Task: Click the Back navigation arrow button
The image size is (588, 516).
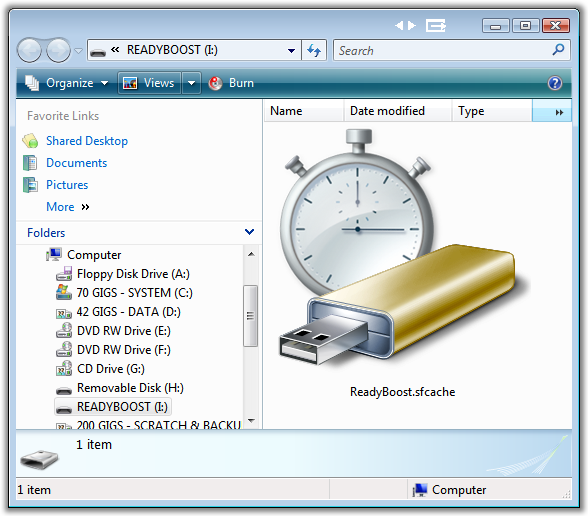Action: point(29,50)
